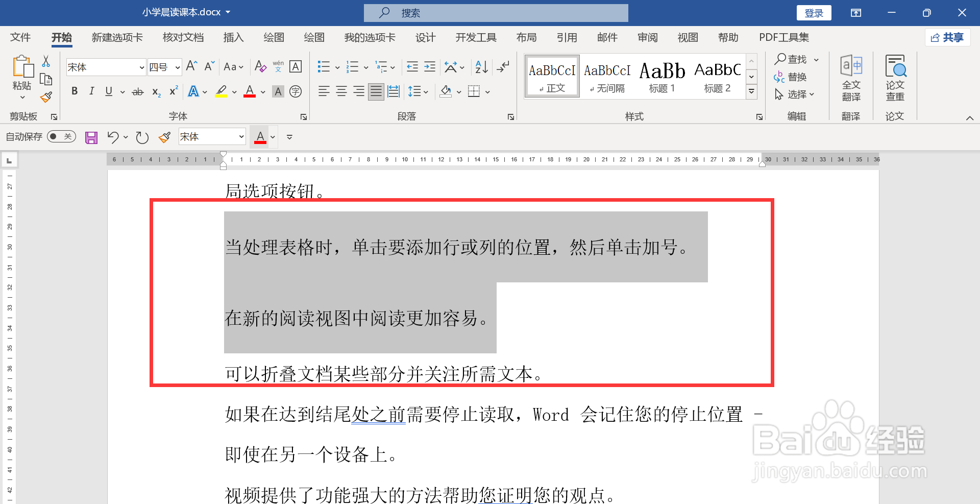Apply red font color in ribbon

250,92
